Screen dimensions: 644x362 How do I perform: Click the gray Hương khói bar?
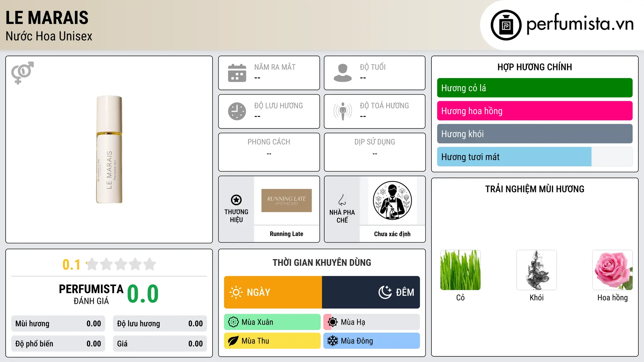tap(535, 134)
